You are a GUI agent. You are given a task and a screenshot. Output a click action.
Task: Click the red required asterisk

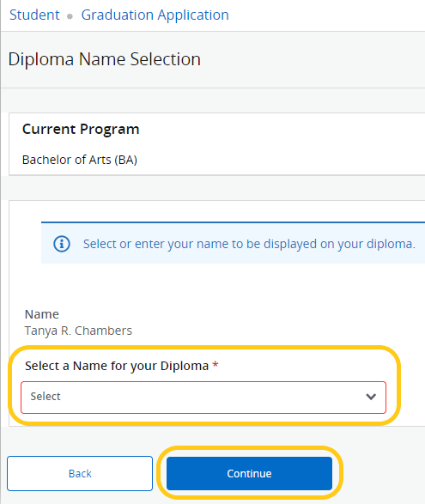coord(216,365)
